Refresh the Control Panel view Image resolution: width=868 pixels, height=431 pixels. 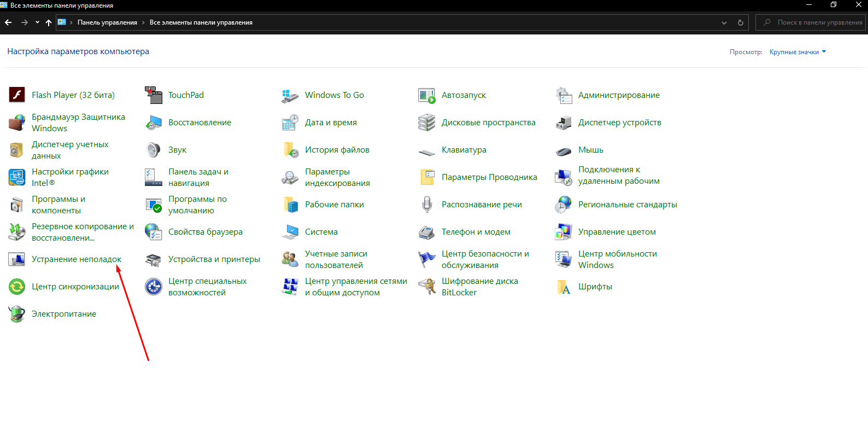point(741,22)
